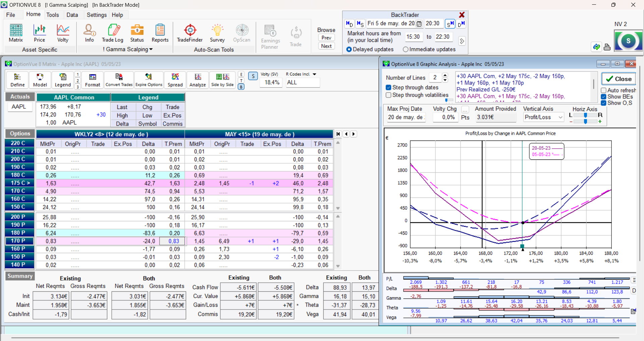Open the File menu

tap(11, 15)
